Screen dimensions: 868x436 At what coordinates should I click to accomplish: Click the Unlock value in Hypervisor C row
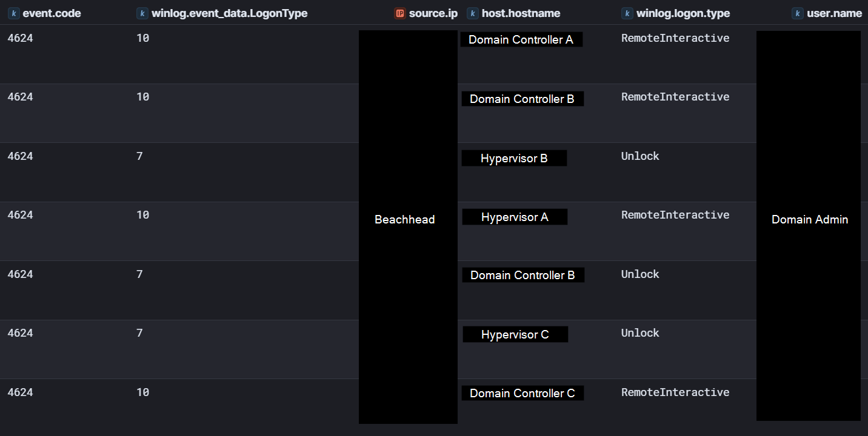[x=640, y=333]
